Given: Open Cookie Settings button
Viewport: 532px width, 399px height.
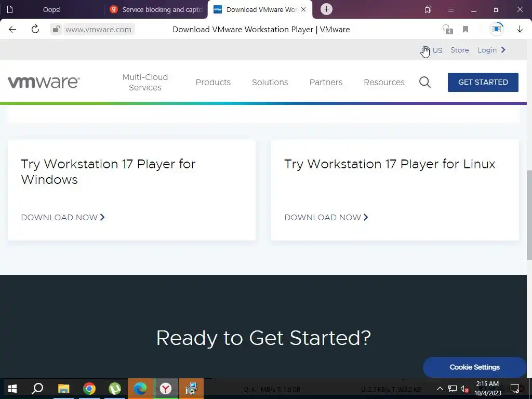Looking at the screenshot, I should [x=475, y=367].
